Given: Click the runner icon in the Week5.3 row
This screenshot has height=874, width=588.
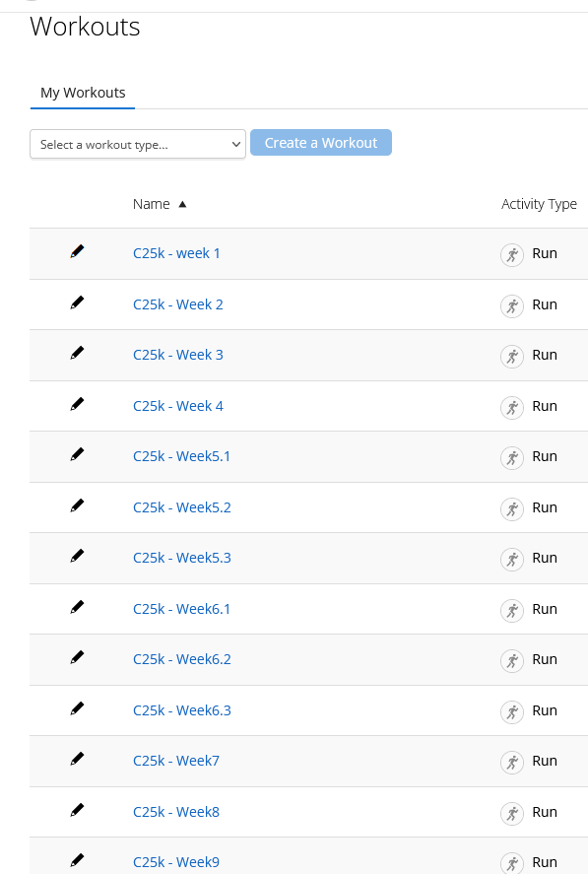Looking at the screenshot, I should click(x=511, y=560).
